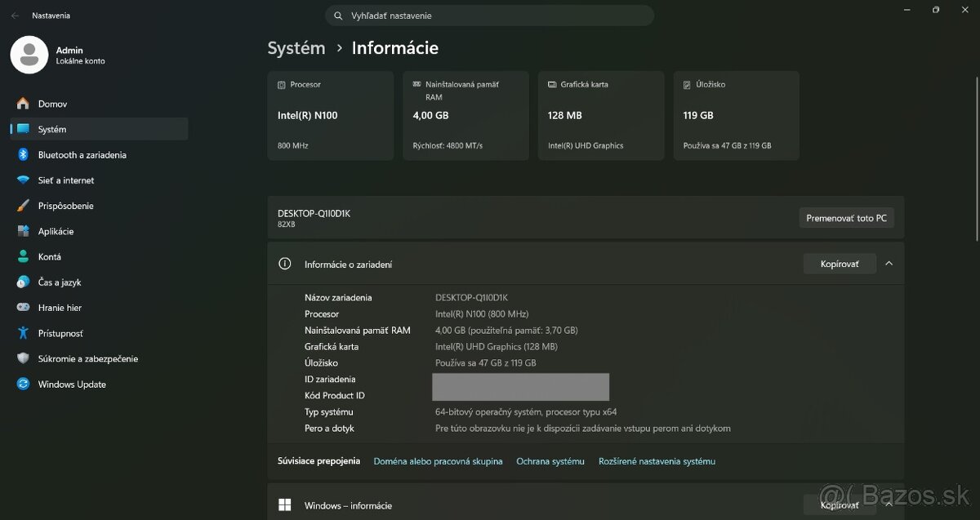The width and height of the screenshot is (980, 520).
Task: Open Domov in the sidebar
Action: point(99,104)
